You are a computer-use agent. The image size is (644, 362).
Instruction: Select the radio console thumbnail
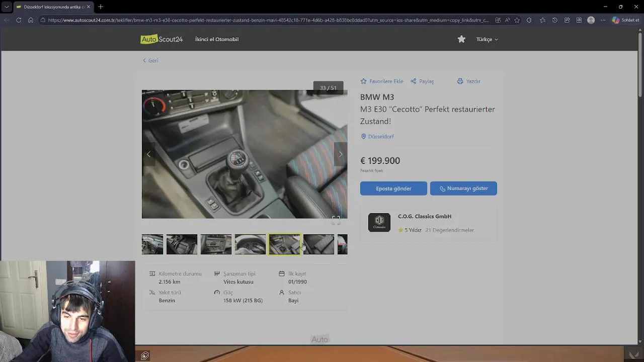(x=216, y=244)
